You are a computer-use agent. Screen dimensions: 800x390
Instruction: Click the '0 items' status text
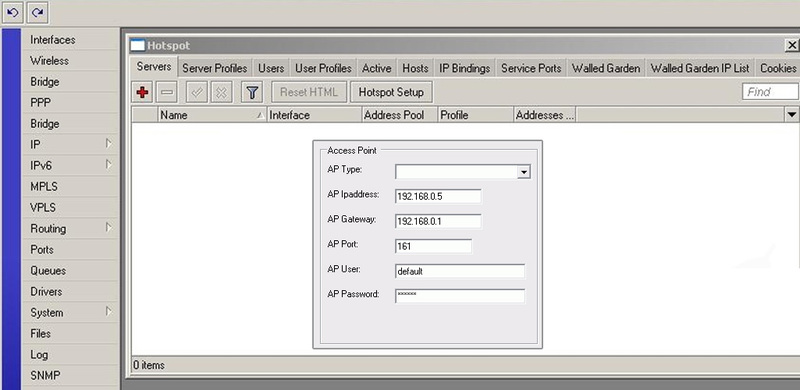coord(149,365)
